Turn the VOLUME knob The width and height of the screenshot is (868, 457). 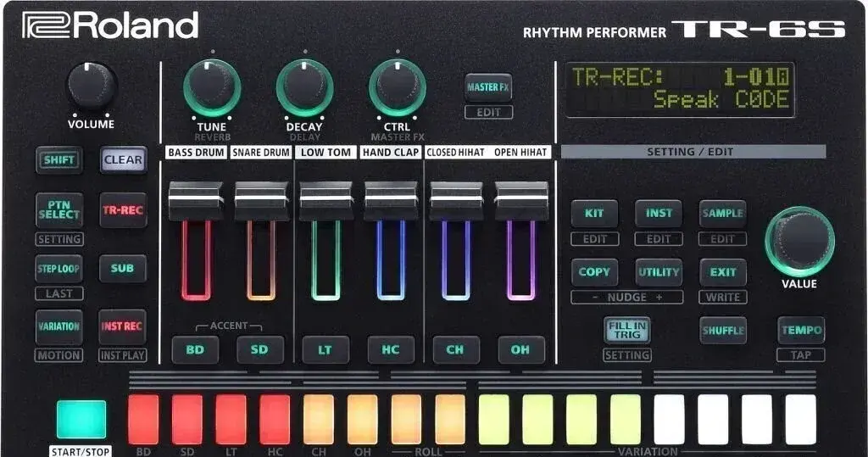[92, 86]
